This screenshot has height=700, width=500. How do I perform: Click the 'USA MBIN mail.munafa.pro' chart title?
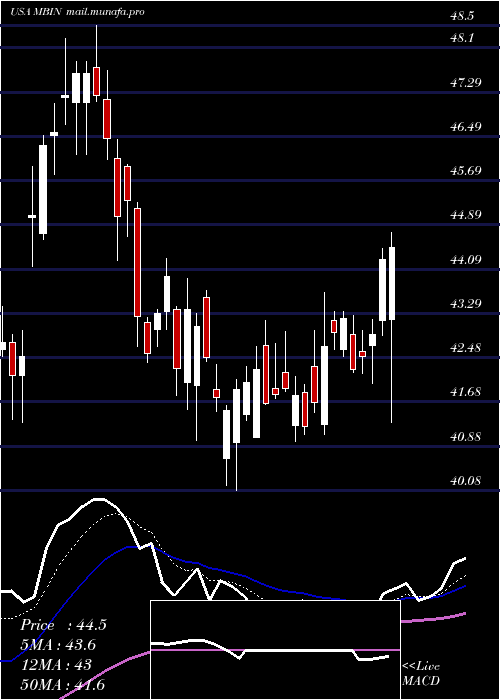[x=77, y=12]
